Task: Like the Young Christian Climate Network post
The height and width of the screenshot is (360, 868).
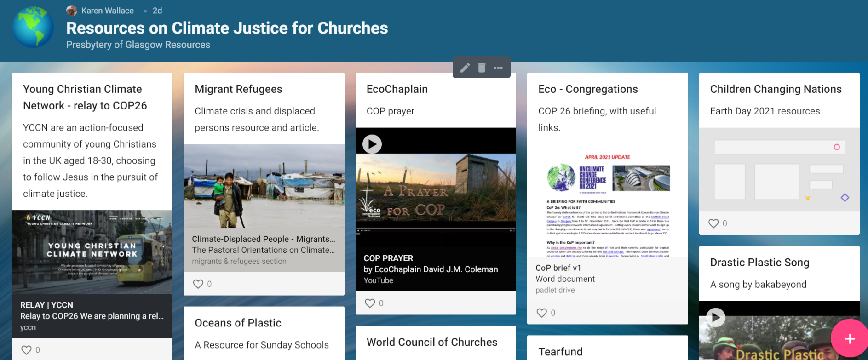Action: [x=27, y=350]
